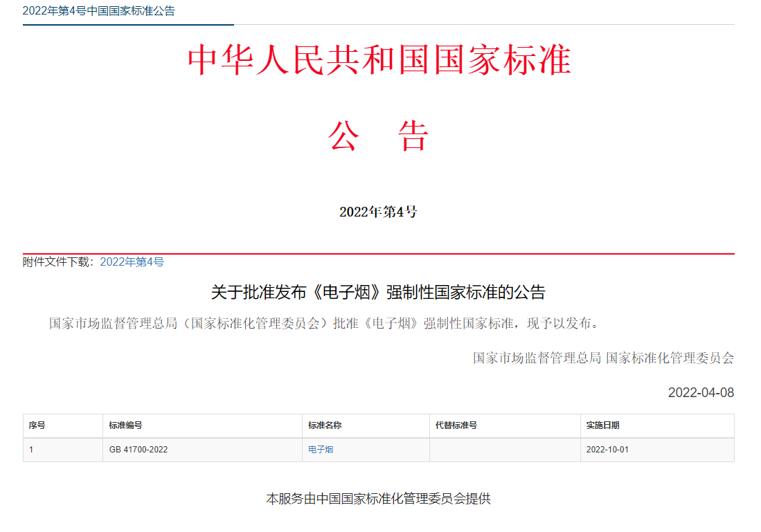Click the right-aligned issuing authority signature line
The width and height of the screenshot is (761, 532).
603,358
